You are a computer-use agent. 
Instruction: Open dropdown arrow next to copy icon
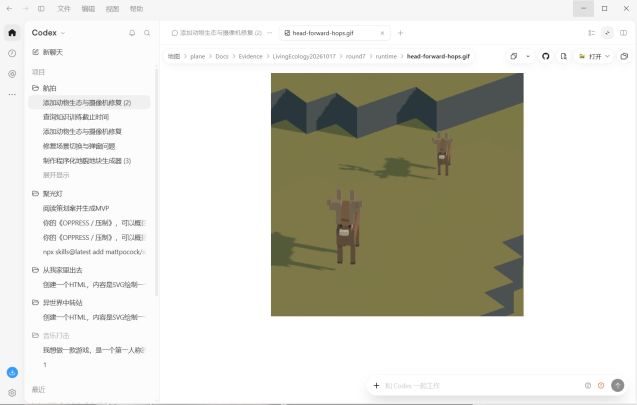(x=528, y=56)
